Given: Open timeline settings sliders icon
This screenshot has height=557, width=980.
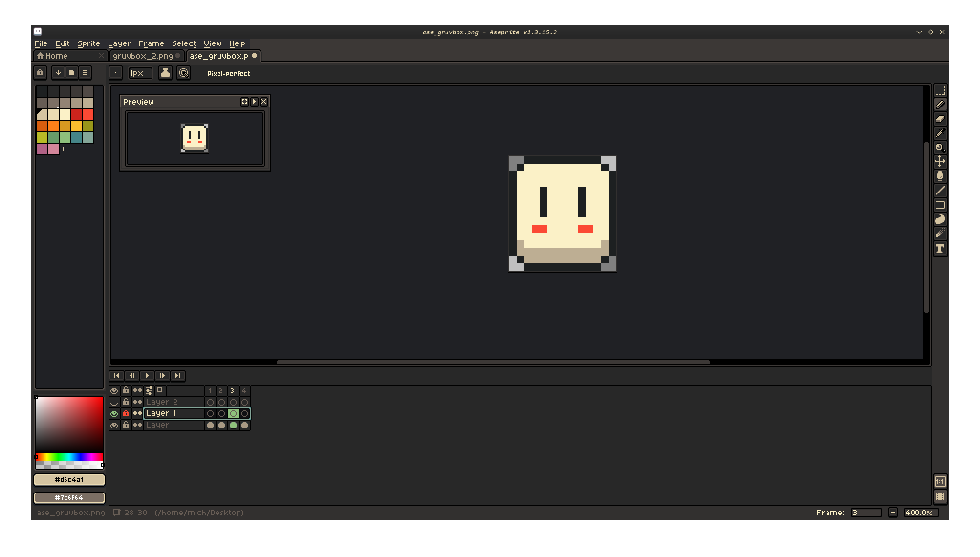Looking at the screenshot, I should click(149, 390).
